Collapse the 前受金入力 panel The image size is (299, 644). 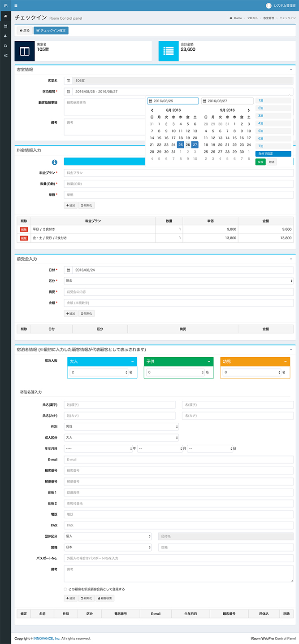[291, 259]
